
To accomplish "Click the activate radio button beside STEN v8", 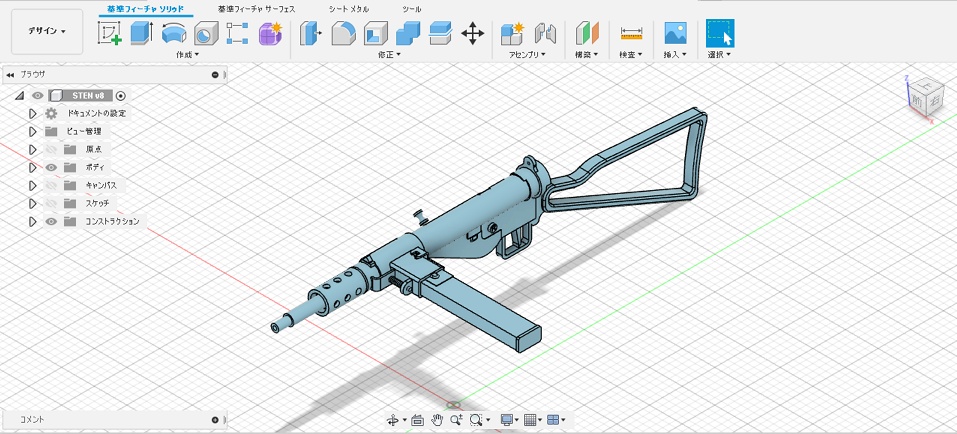I will (121, 96).
